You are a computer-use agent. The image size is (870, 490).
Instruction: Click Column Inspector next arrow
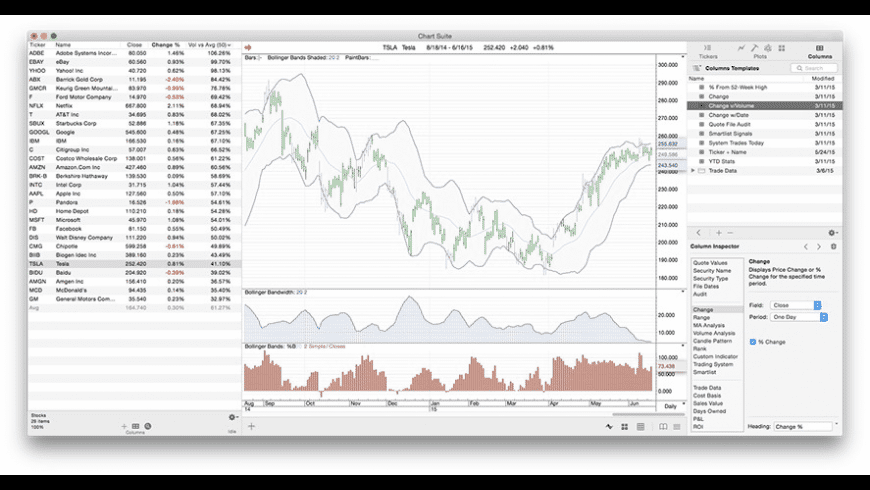(819, 246)
